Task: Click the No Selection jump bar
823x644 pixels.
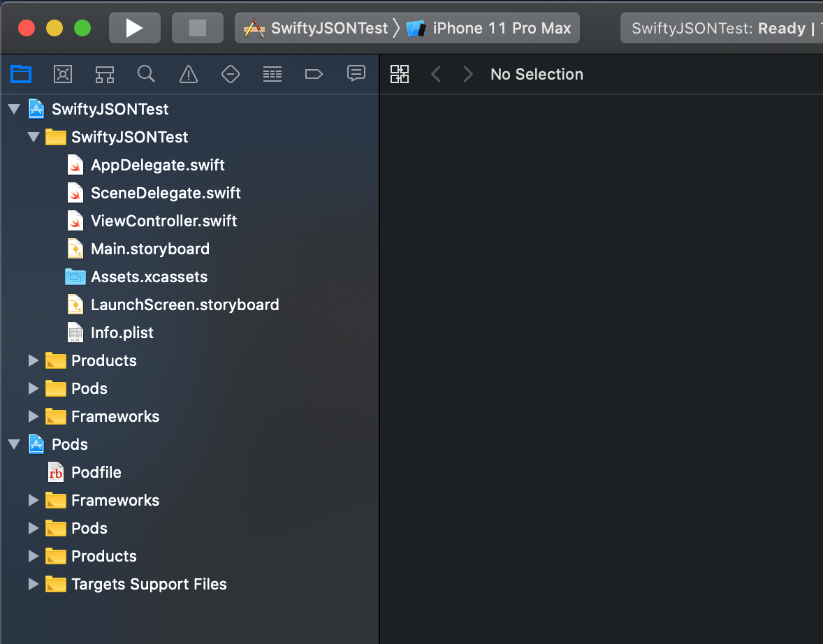Action: click(537, 74)
